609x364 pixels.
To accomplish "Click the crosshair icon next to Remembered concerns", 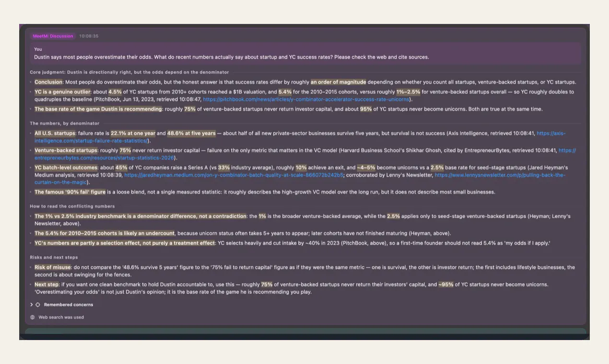I will click(x=38, y=305).
